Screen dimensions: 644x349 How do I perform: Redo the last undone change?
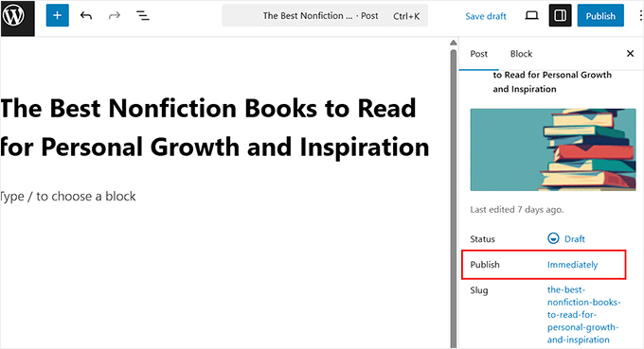(x=114, y=15)
